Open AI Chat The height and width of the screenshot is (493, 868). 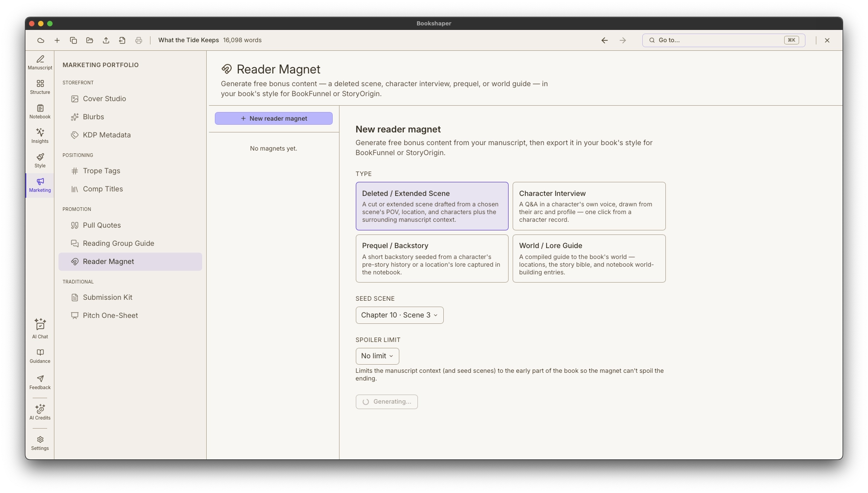[40, 329]
